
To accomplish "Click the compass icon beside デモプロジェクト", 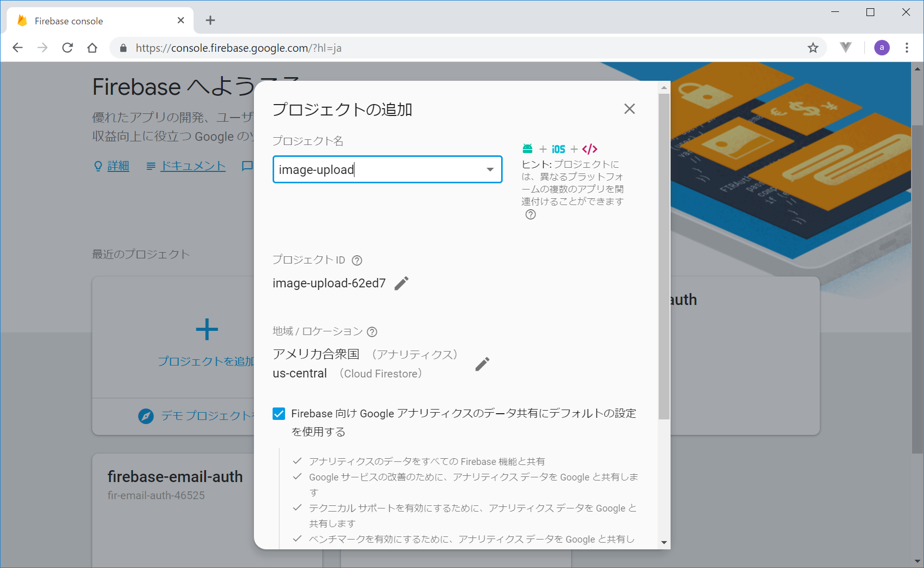I will [x=146, y=416].
